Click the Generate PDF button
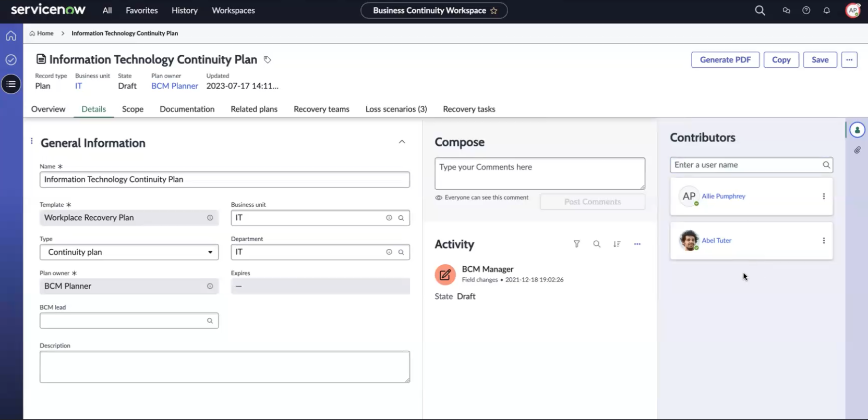868x420 pixels. point(725,60)
